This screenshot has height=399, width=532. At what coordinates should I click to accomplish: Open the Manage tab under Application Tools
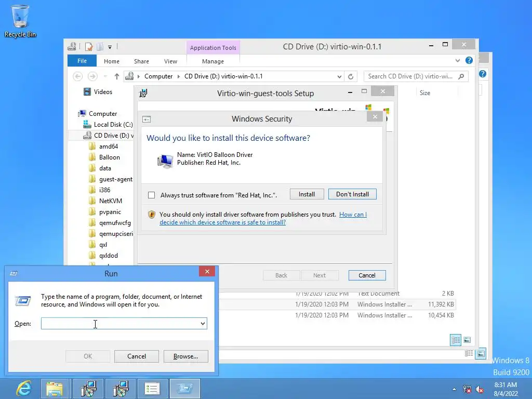click(213, 61)
